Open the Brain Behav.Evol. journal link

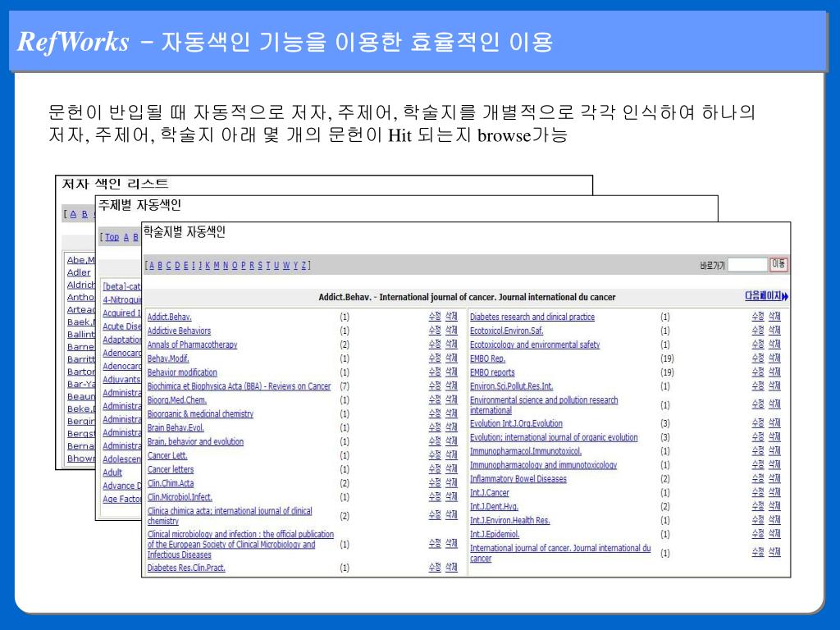point(176,428)
